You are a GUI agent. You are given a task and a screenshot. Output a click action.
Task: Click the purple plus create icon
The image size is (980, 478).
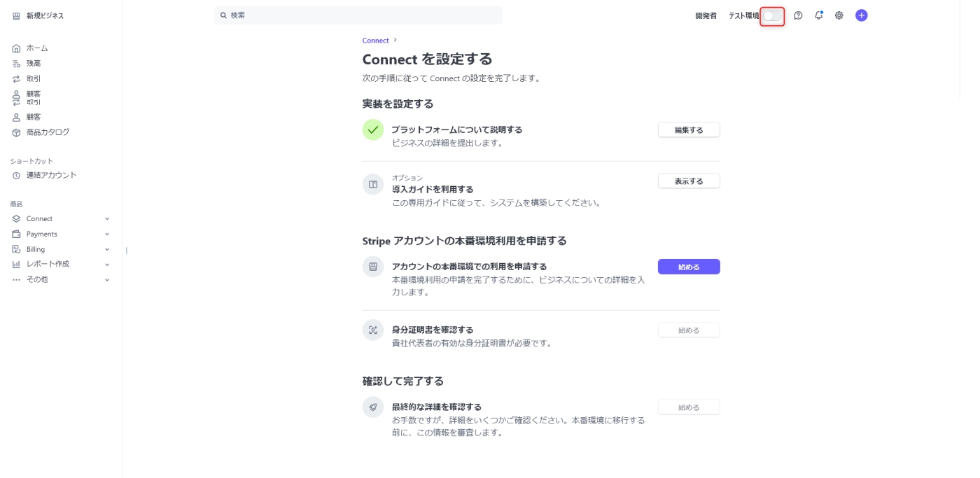[862, 15]
